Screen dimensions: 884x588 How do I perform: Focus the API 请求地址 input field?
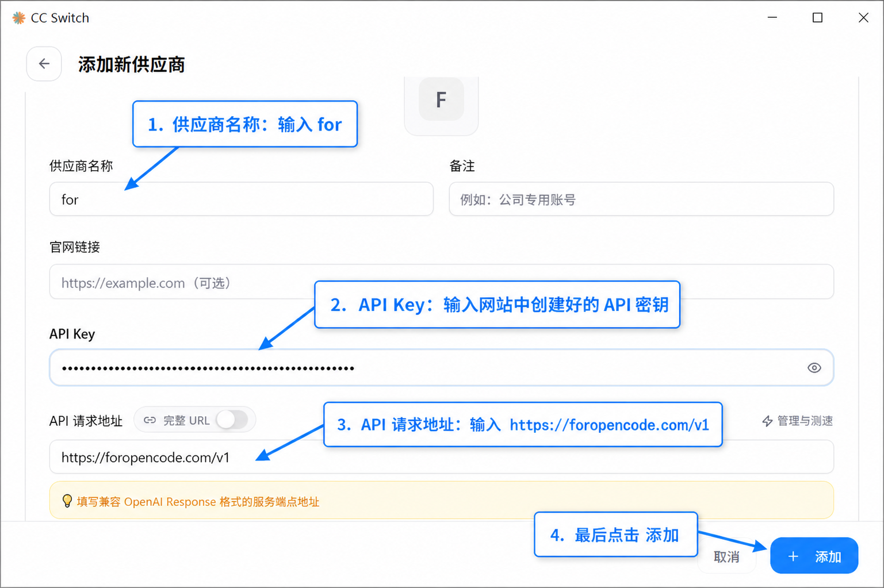441,457
